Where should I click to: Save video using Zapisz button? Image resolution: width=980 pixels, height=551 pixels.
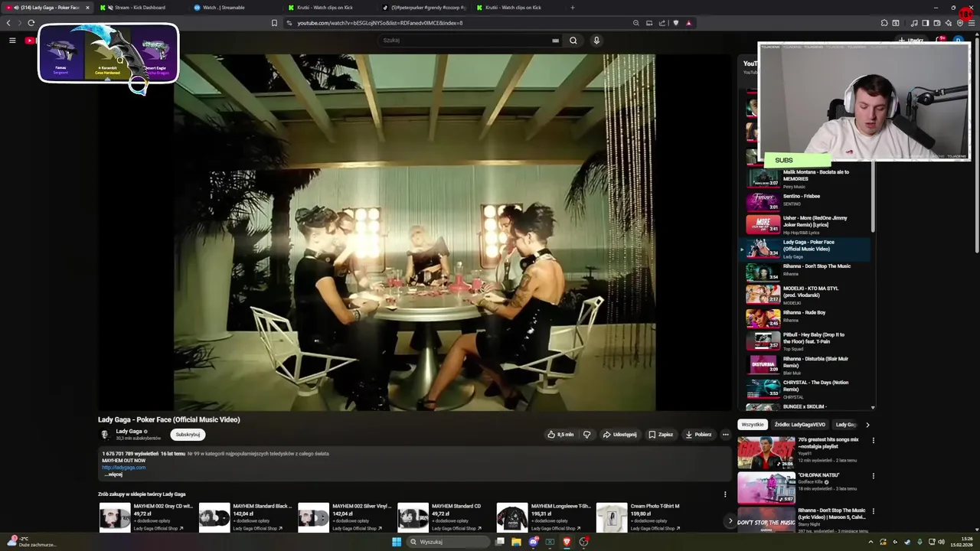[x=661, y=435]
